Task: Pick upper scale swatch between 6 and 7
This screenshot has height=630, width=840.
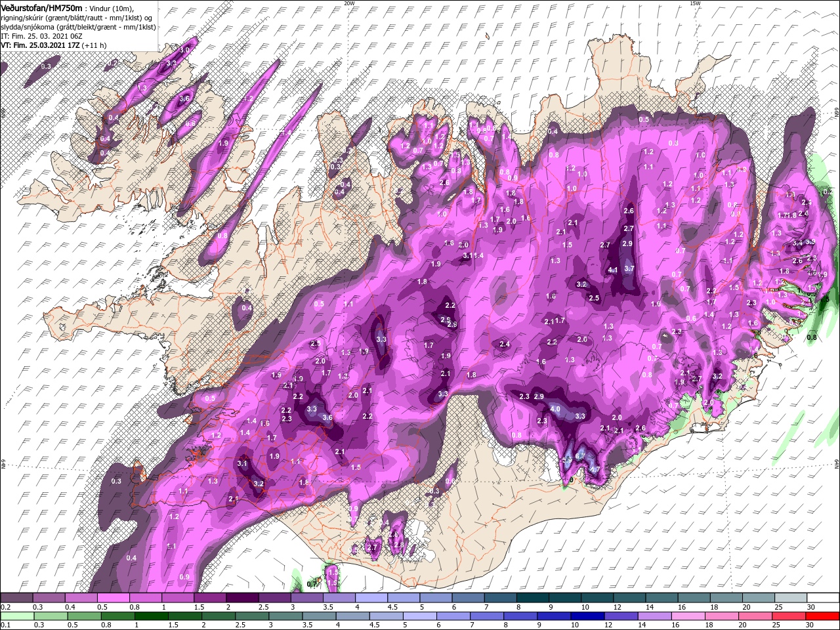Action: 468,598
